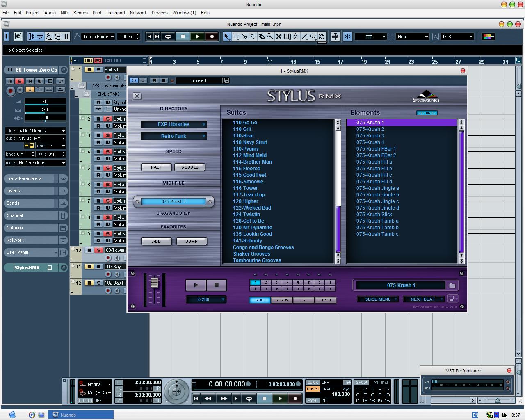
Task: Switch to the FX page
Action: pos(303,300)
